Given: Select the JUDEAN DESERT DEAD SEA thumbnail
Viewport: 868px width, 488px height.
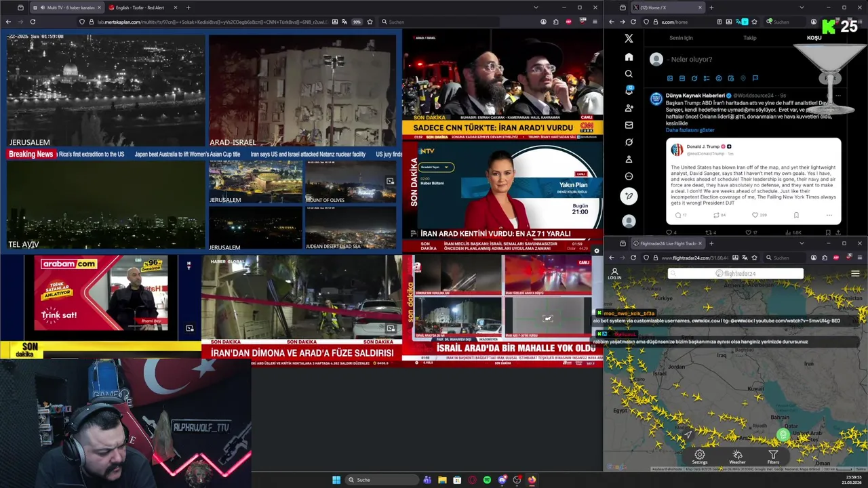Looking at the screenshot, I should click(x=351, y=228).
